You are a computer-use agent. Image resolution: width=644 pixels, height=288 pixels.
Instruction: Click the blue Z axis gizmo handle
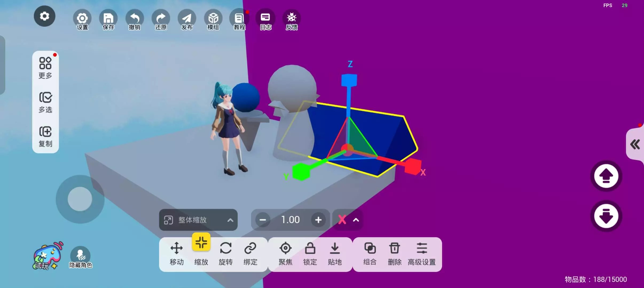[x=349, y=80]
